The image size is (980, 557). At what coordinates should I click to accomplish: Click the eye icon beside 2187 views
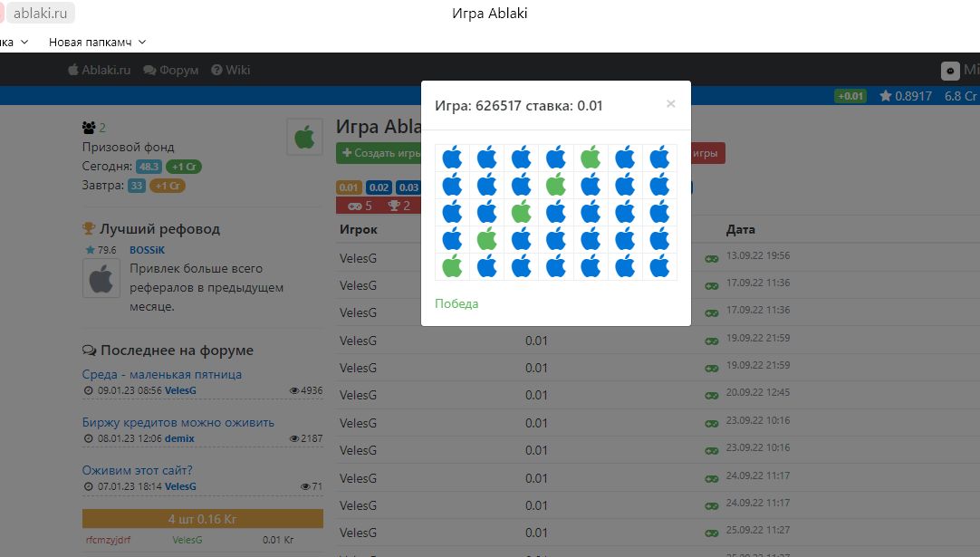coord(293,439)
